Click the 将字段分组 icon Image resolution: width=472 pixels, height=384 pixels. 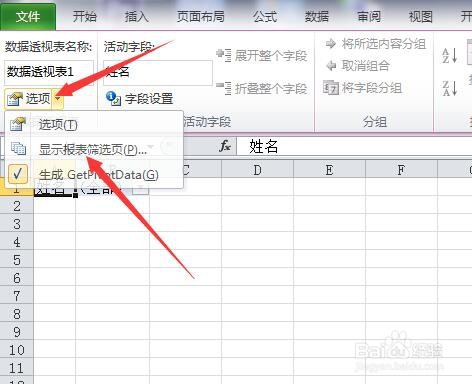tap(331, 88)
